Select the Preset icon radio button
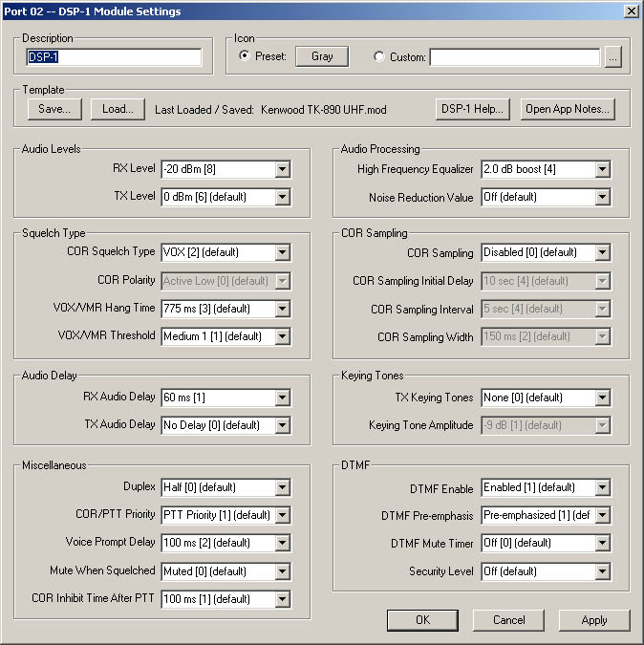The width and height of the screenshot is (644, 645). pos(245,56)
